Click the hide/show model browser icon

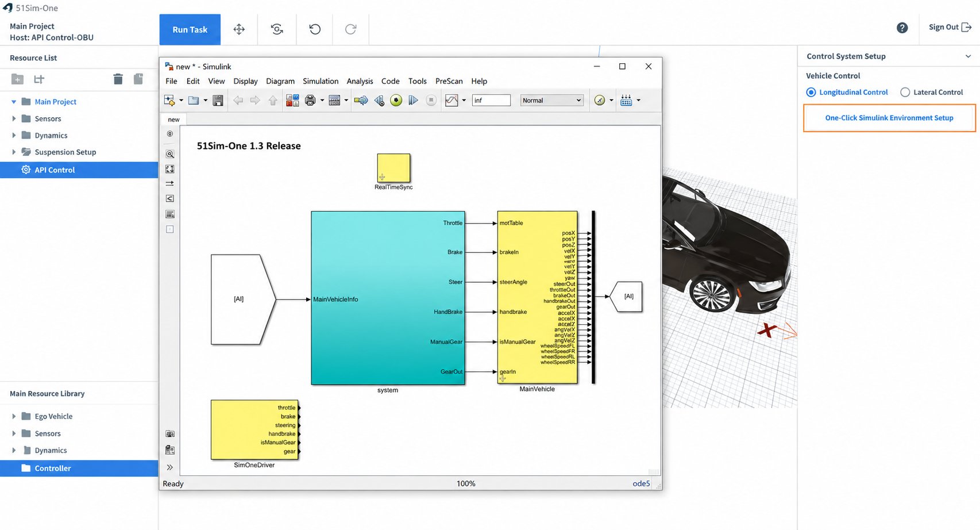(x=170, y=134)
